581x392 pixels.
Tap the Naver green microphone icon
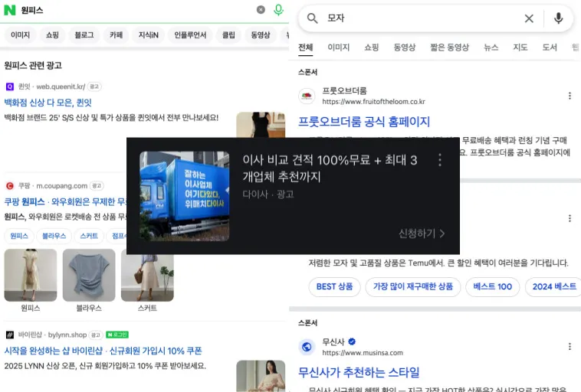click(278, 10)
